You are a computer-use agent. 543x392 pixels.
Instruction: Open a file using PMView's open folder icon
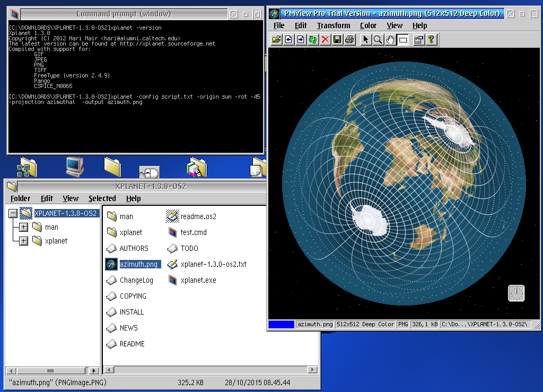coord(275,39)
